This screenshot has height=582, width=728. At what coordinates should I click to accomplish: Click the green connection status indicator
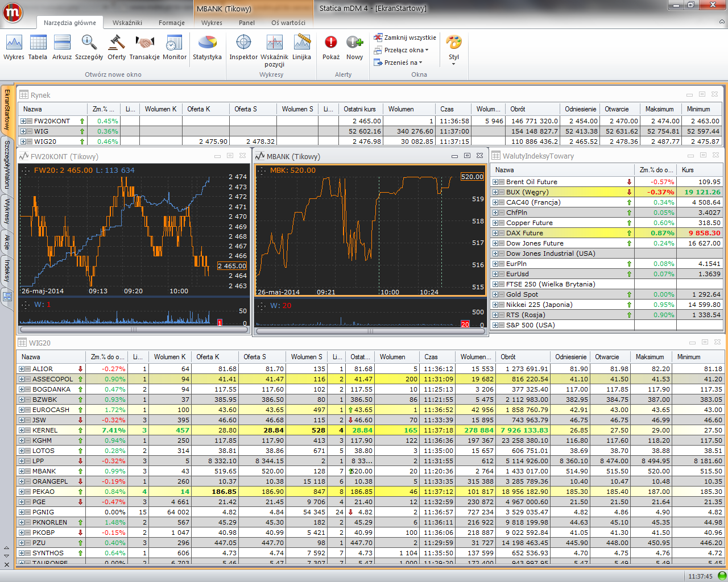coord(721,576)
